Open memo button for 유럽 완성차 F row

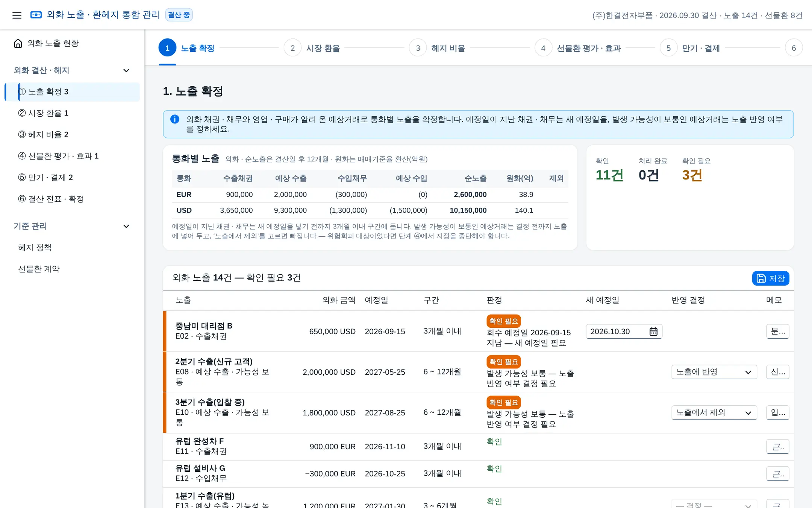[x=777, y=447]
